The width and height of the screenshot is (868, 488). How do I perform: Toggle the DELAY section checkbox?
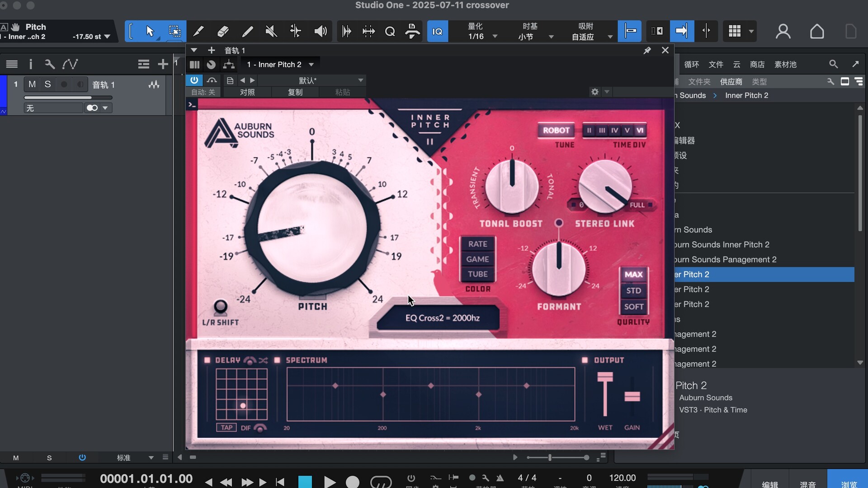[208, 360]
